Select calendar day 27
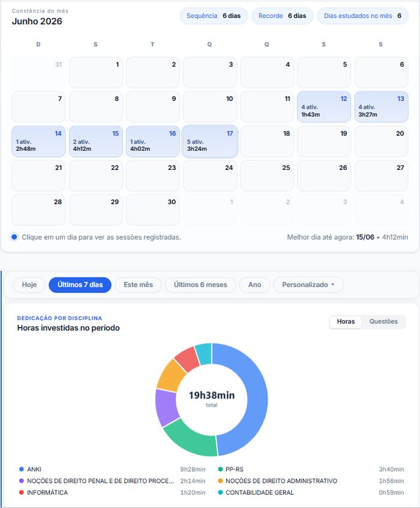 click(x=381, y=175)
